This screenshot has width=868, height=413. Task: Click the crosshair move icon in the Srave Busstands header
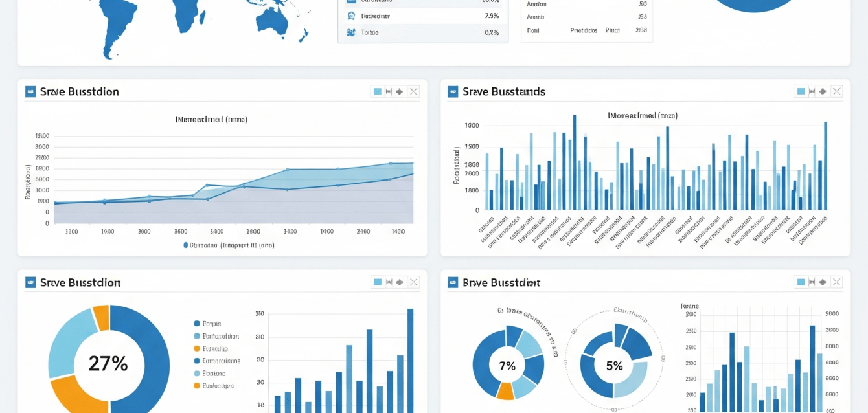click(x=823, y=91)
